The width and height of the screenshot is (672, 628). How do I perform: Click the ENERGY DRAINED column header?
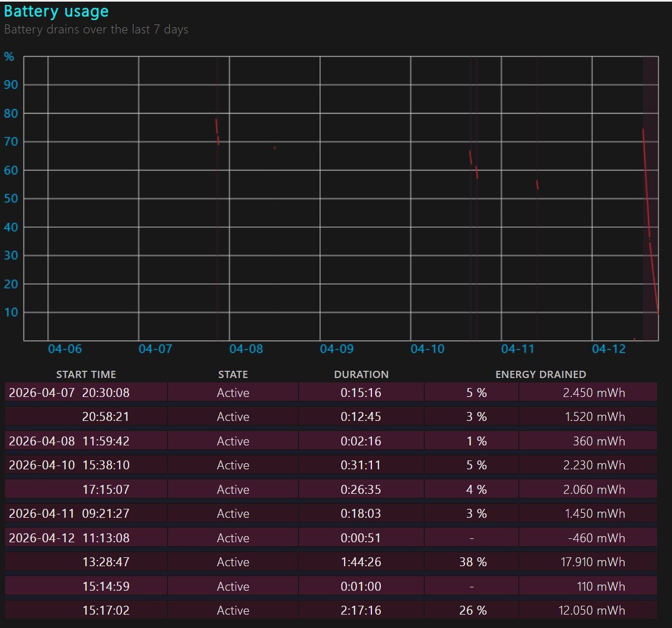click(541, 375)
